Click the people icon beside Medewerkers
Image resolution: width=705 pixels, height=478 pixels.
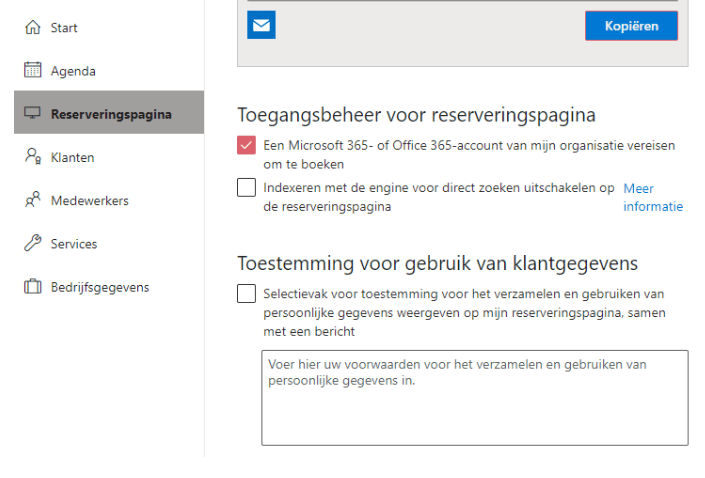32,201
